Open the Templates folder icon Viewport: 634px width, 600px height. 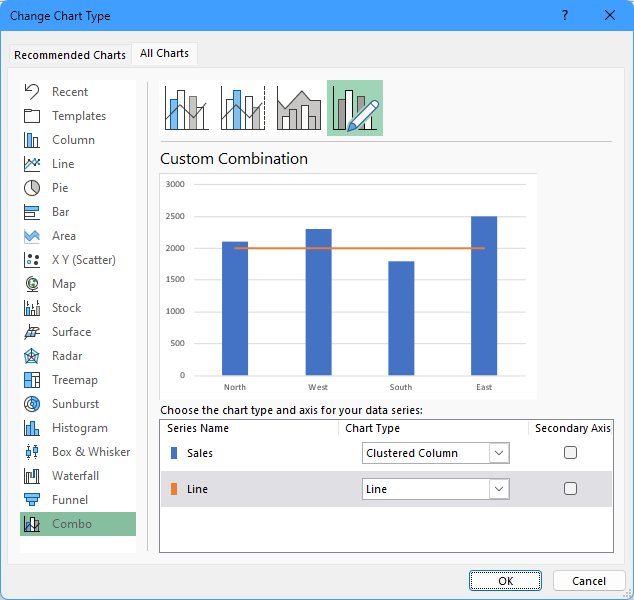(x=32, y=116)
